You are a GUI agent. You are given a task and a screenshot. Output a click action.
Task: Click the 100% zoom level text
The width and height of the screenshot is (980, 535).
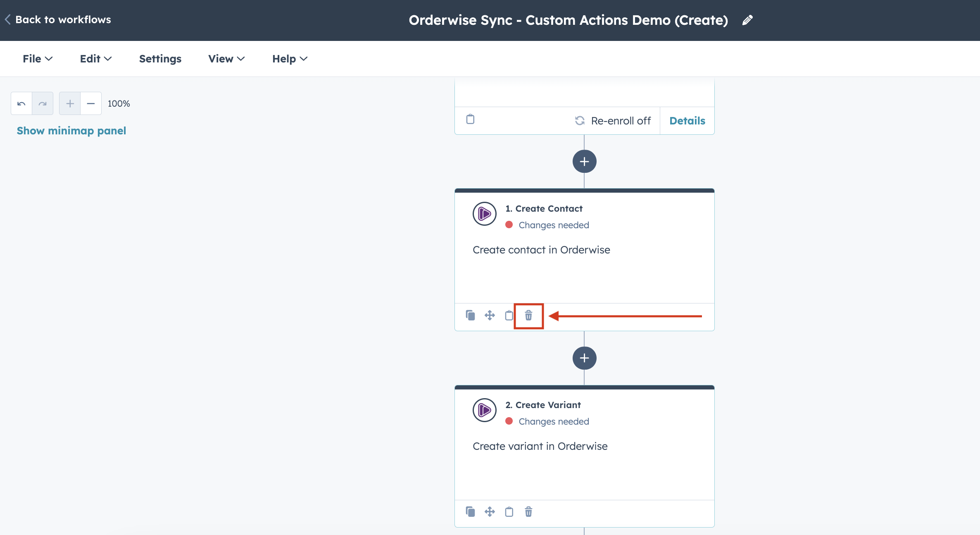[119, 103]
